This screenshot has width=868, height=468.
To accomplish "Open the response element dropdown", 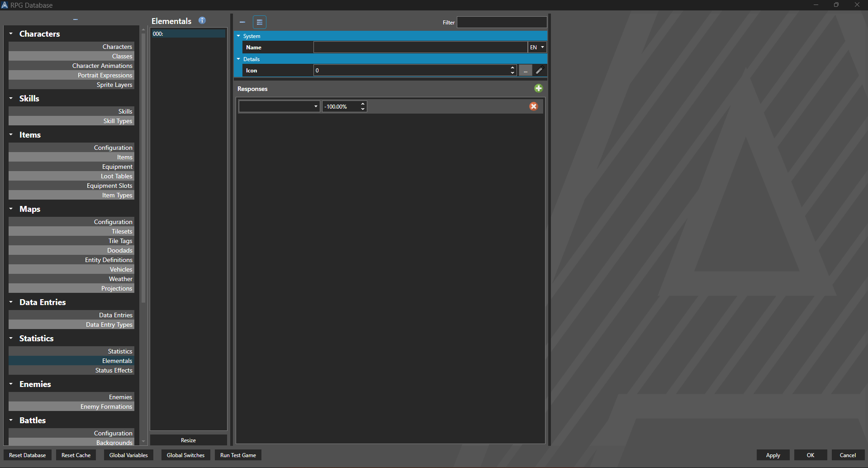I will pos(279,107).
